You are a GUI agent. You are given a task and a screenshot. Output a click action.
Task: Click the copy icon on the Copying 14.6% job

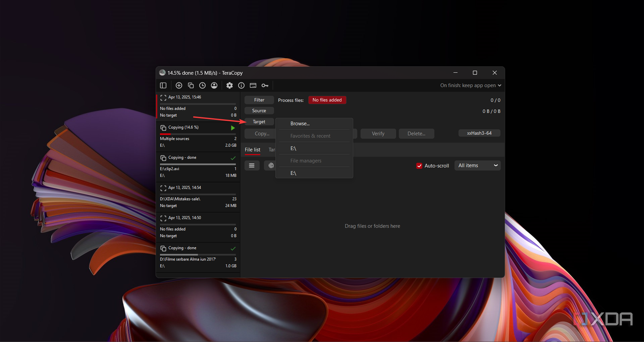(163, 128)
